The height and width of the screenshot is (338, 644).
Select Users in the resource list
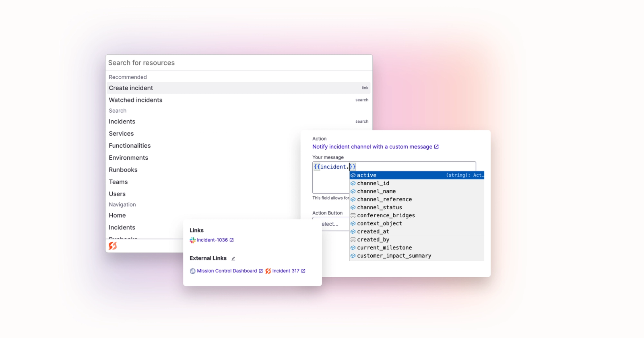117,194
